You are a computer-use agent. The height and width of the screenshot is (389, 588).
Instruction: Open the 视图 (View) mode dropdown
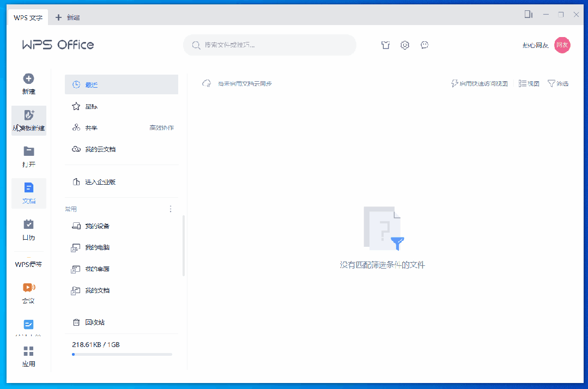point(529,83)
